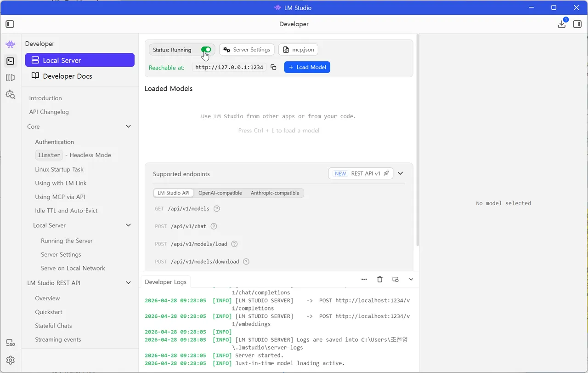This screenshot has width=588, height=373.
Task: Open Server Settings button
Action: (x=247, y=50)
